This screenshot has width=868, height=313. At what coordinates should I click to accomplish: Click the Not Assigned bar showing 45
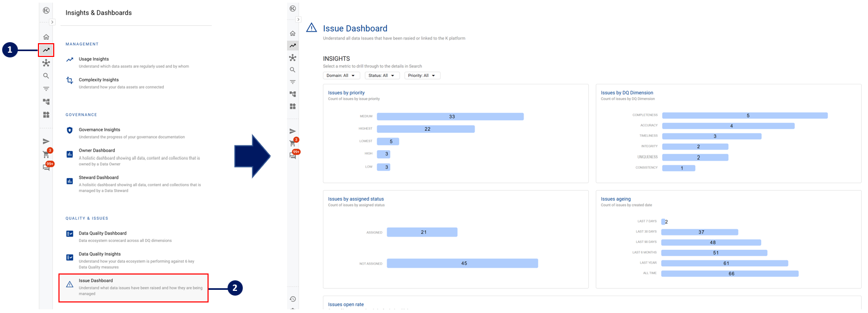(462, 263)
